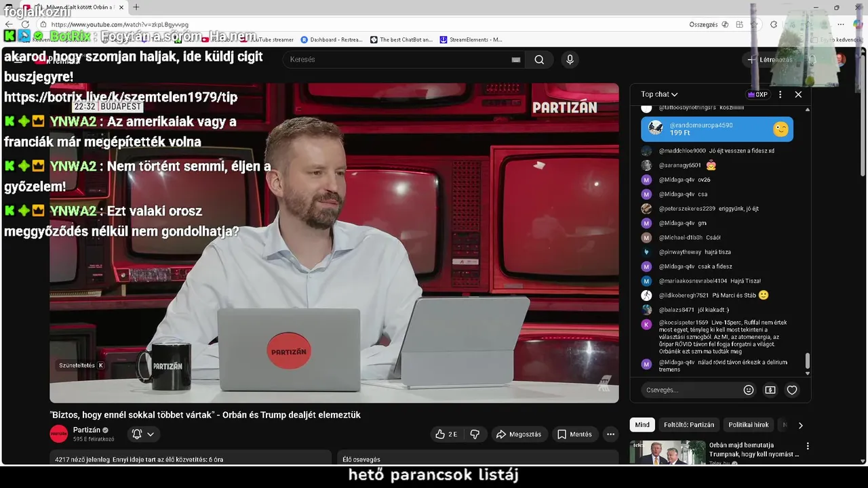Pause the video via the Szüneteltetés tooltip button
The width and height of the screenshot is (868, 488).
pyautogui.click(x=81, y=365)
